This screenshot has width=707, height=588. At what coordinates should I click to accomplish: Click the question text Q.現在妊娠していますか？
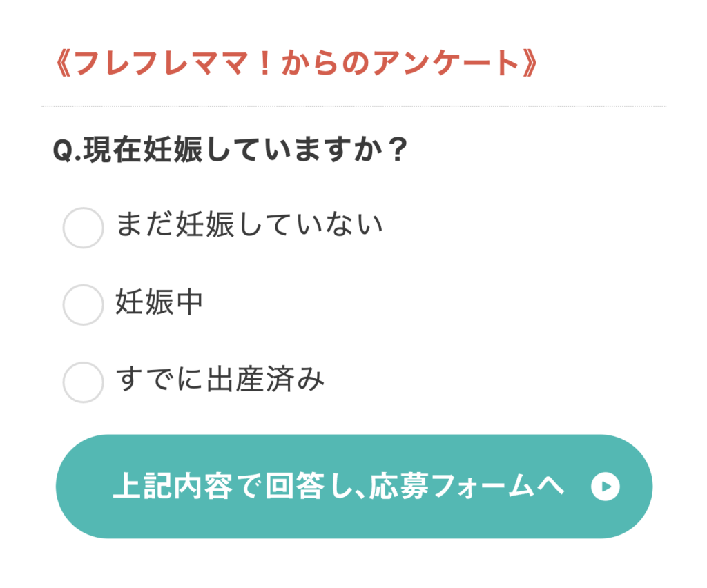(x=230, y=150)
